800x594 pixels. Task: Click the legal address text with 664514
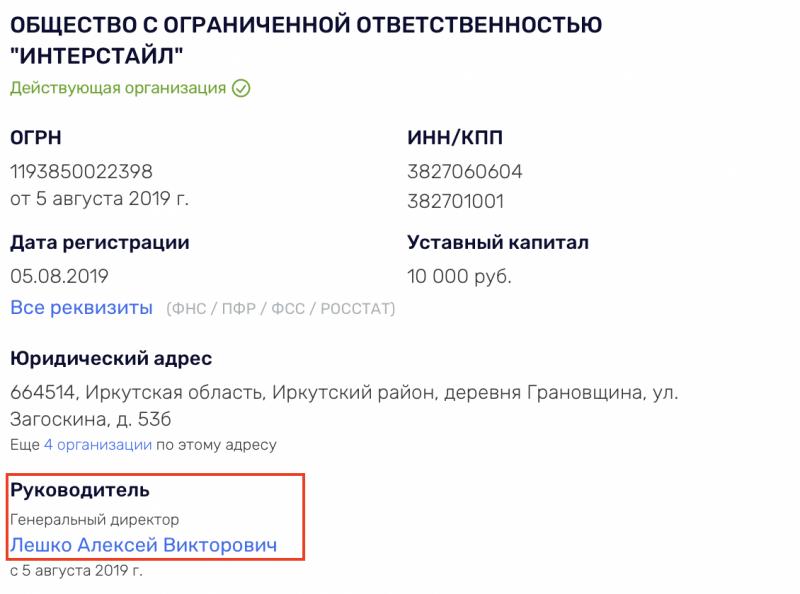(344, 406)
